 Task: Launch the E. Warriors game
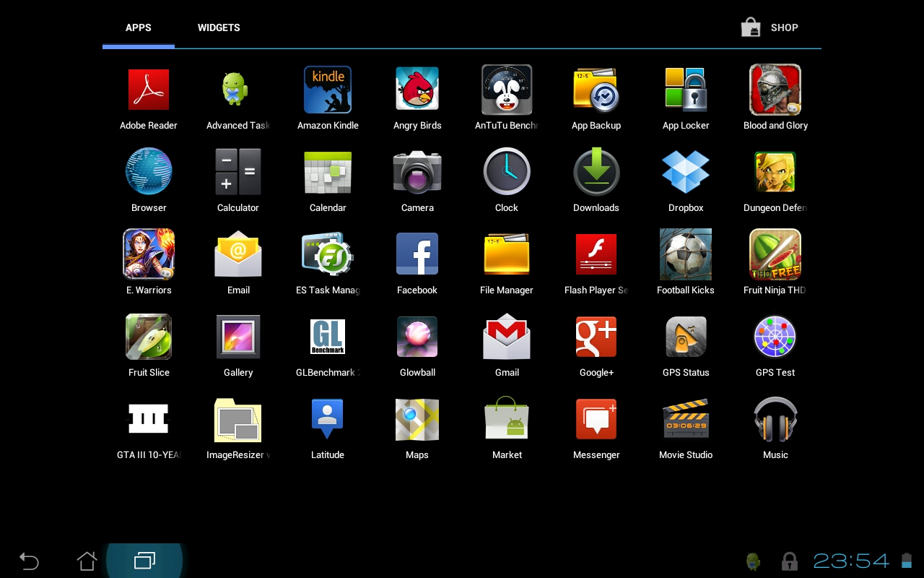tap(149, 254)
